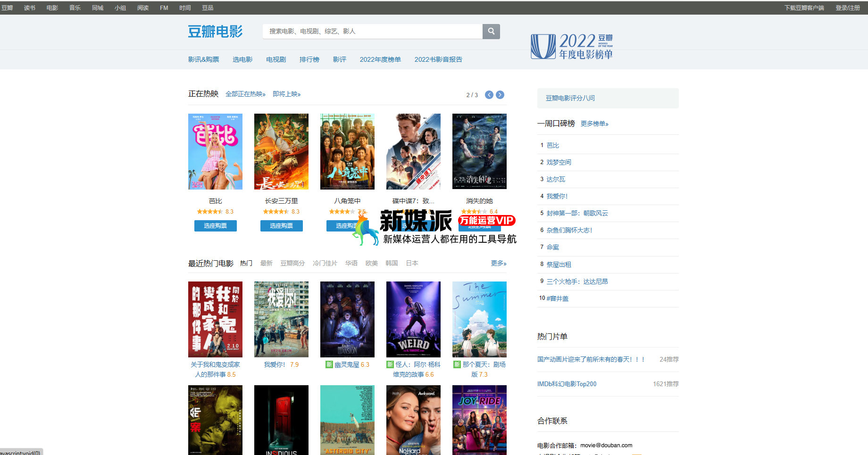Viewport: 868px width, 455px height.
Task: Click 选座购票 button under 长安三万里
Action: [281, 226]
